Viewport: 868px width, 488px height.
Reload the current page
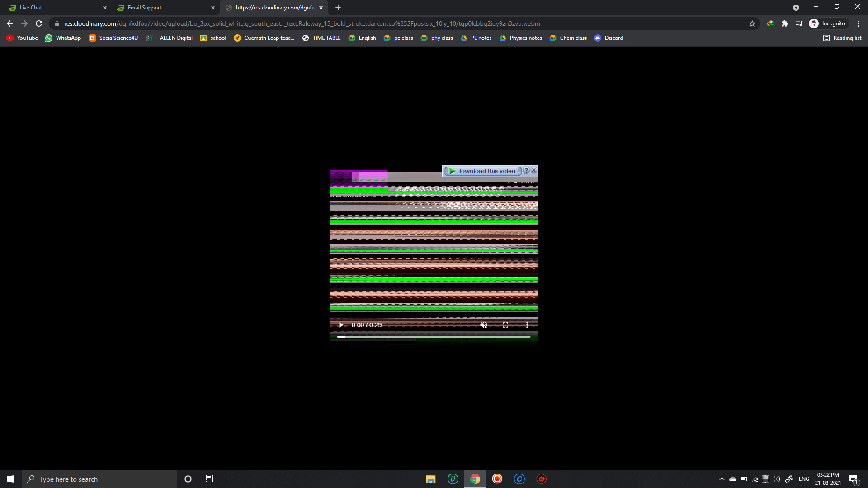[39, 23]
